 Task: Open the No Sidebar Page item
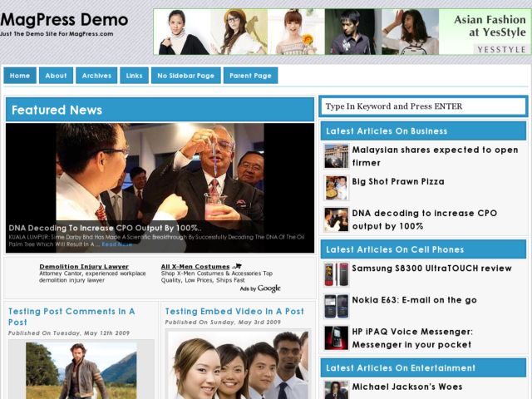click(x=186, y=76)
